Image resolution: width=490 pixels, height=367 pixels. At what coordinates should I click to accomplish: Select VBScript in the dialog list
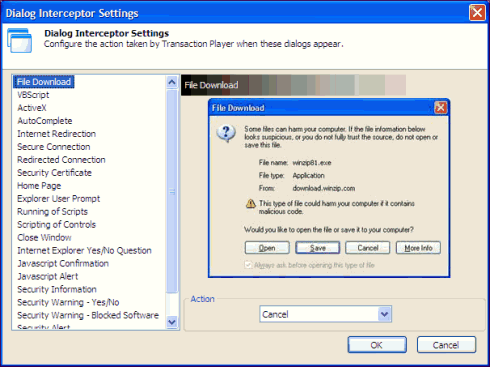[x=33, y=95]
